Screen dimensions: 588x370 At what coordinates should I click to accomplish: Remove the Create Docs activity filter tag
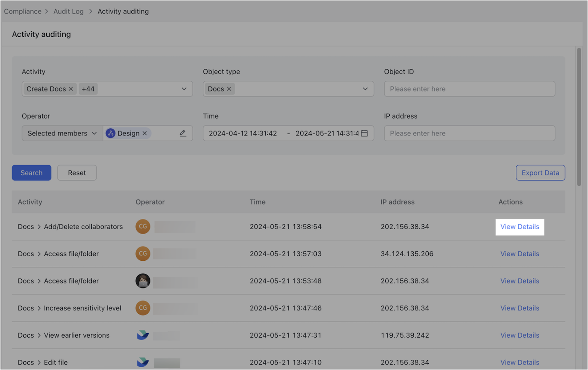pos(71,89)
